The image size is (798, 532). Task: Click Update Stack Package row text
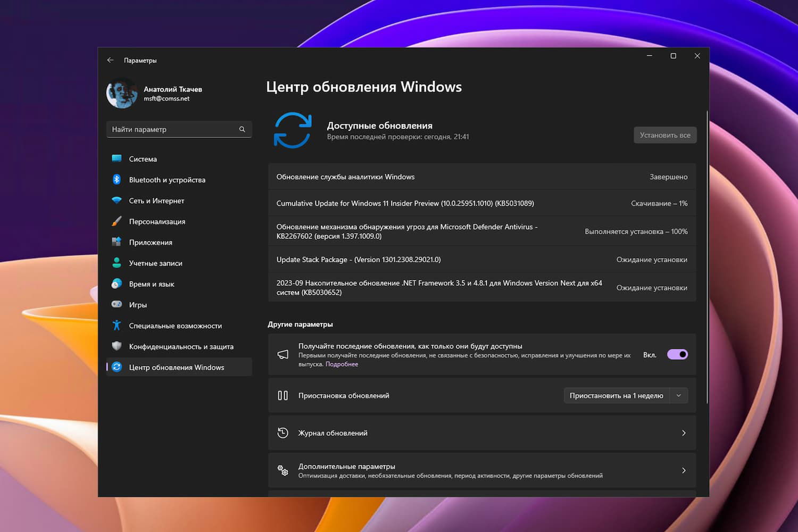[x=359, y=260]
